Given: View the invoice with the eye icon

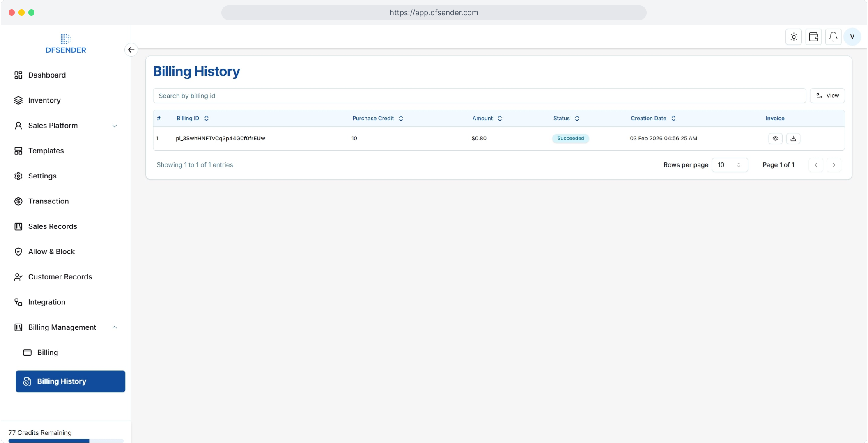Looking at the screenshot, I should pos(775,139).
